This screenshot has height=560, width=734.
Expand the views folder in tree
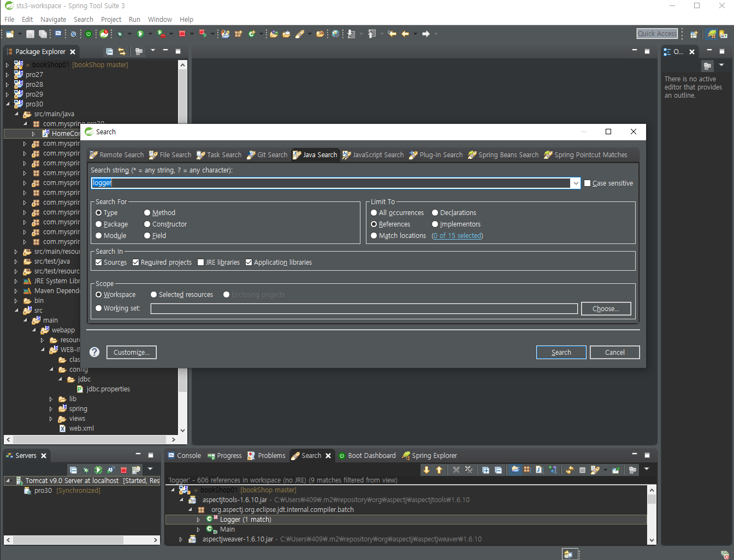51,419
